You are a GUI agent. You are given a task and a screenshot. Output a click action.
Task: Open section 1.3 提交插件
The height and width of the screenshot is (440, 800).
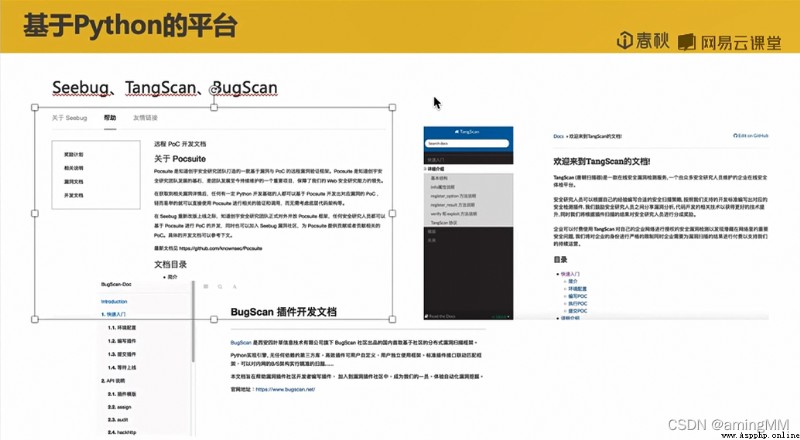(x=121, y=354)
